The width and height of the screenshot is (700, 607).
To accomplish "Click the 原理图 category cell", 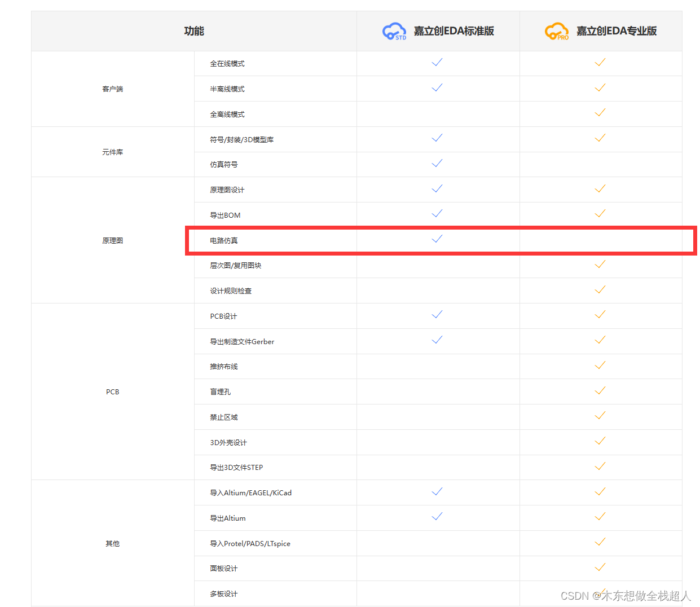I will pyautogui.click(x=113, y=241).
